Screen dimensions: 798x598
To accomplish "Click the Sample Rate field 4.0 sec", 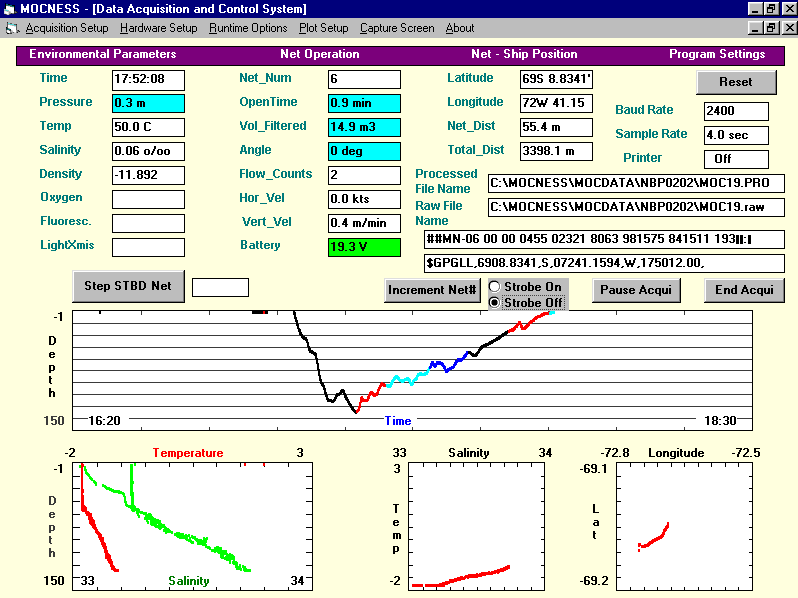I will (x=736, y=135).
